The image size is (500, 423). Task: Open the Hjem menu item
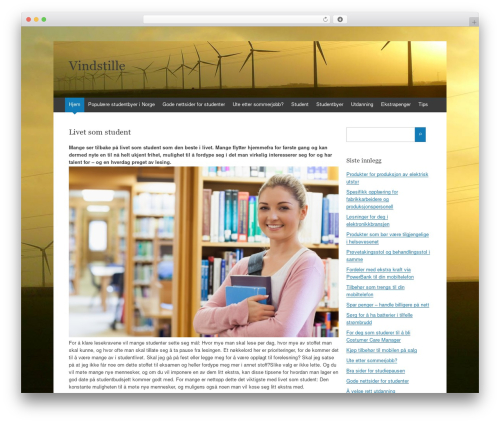[74, 104]
